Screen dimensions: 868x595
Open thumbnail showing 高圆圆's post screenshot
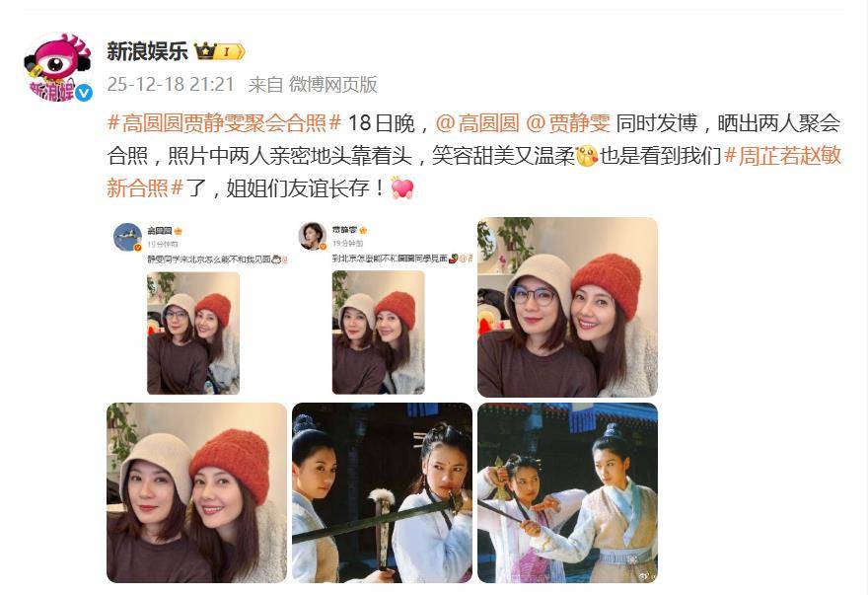click(196, 307)
